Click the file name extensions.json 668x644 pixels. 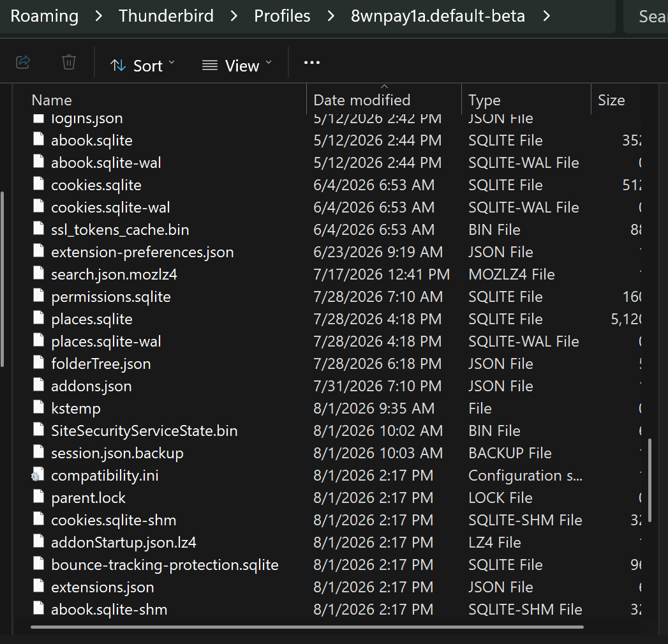pyautogui.click(x=103, y=587)
